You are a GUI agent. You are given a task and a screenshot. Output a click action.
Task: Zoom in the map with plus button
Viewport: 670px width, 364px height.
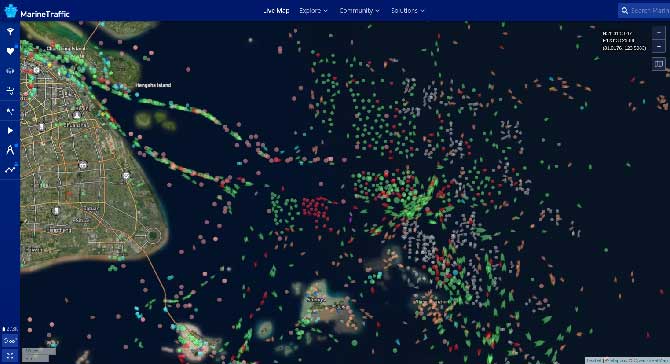658,32
